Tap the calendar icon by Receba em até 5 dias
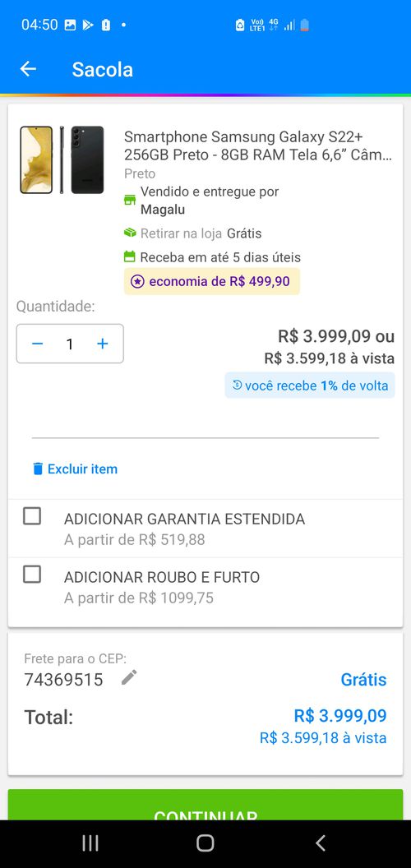The image size is (411, 868). click(x=130, y=256)
